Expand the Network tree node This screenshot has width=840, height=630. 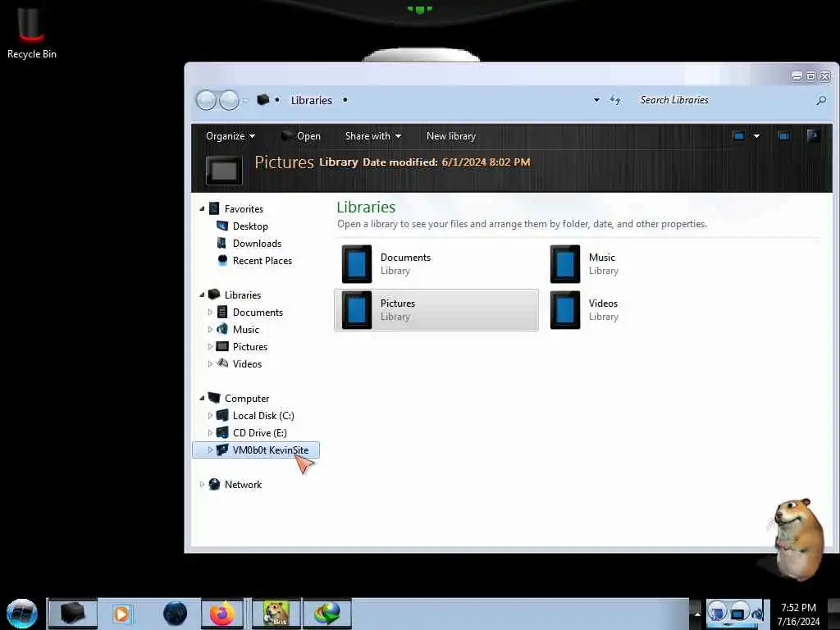click(x=202, y=484)
